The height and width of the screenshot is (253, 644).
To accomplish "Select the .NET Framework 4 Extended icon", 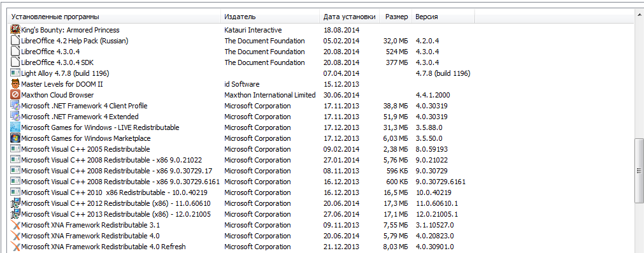I will (15, 116).
